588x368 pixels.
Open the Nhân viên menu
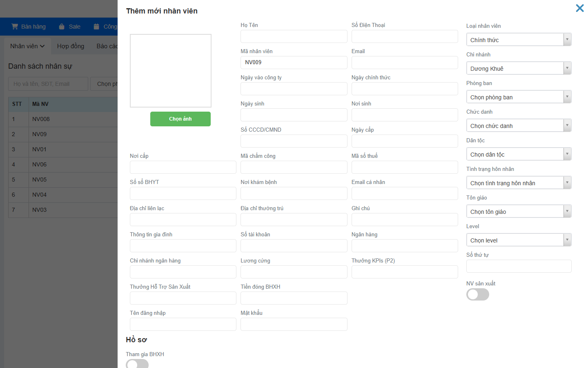(27, 46)
